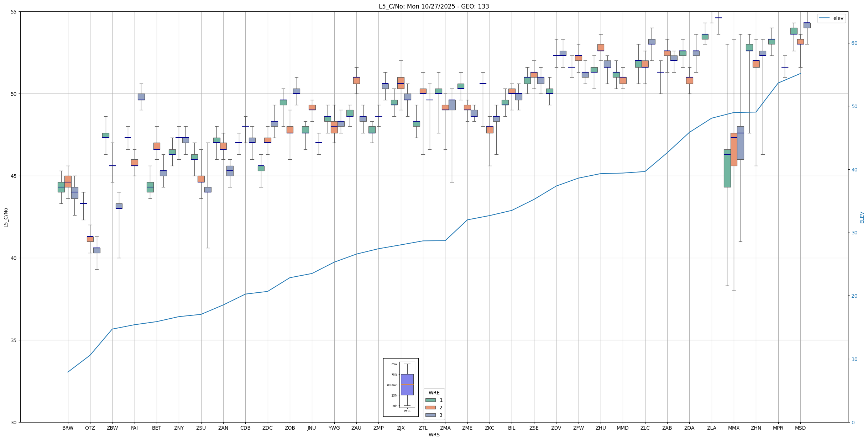868x441 pixels.
Task: Click the orange WRE 2 legend swatch
Action: click(x=430, y=408)
